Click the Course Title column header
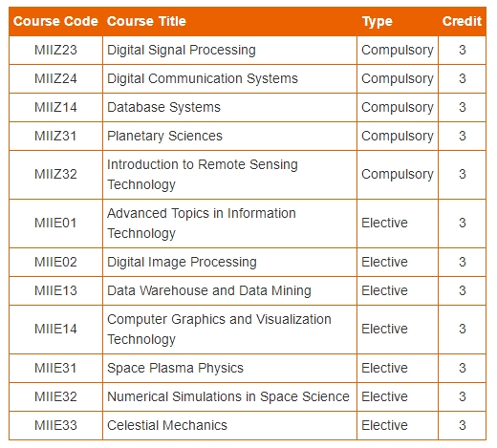The image size is (497, 448). pyautogui.click(x=146, y=21)
